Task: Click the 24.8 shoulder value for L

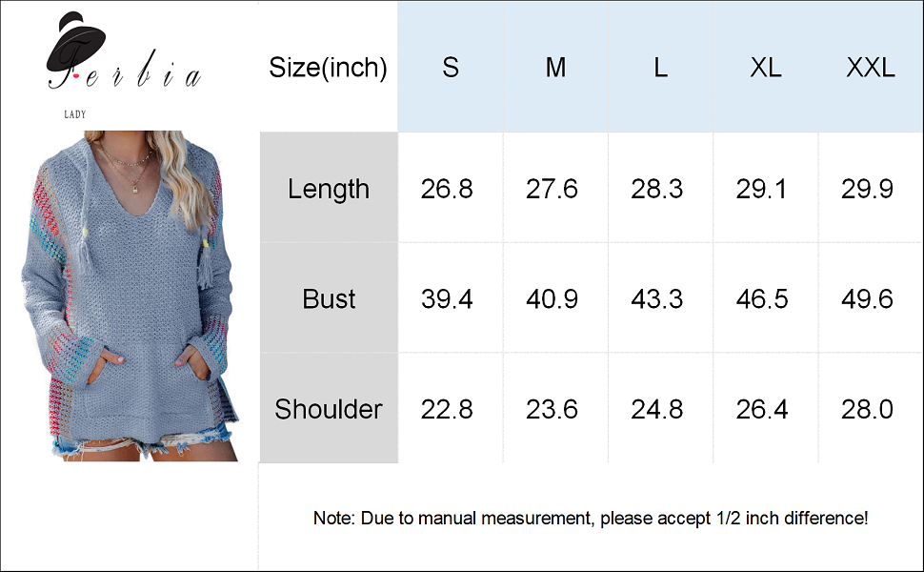Action: point(657,409)
